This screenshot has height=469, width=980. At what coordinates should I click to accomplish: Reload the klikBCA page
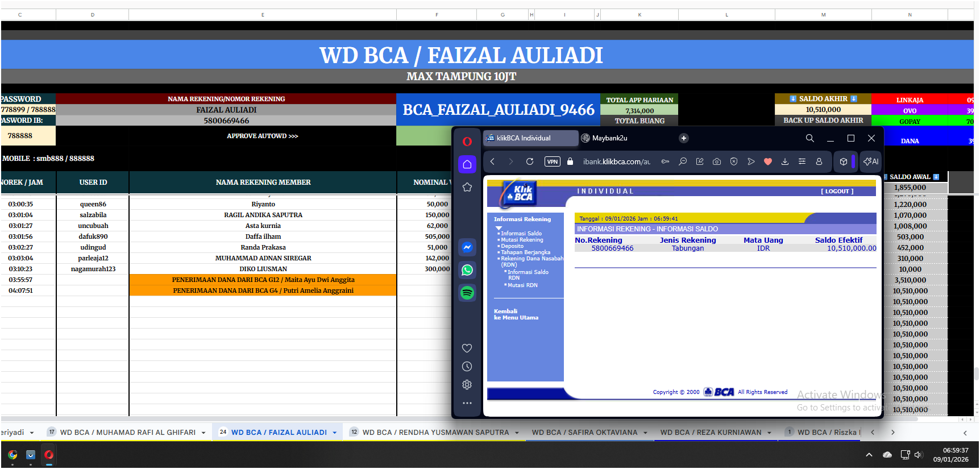point(530,161)
